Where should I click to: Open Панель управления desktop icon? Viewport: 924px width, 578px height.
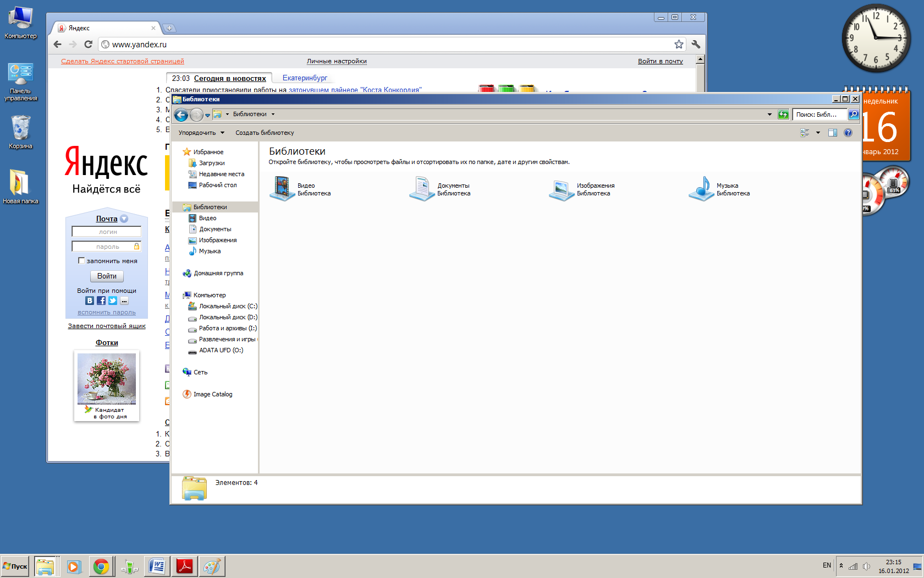[20, 81]
